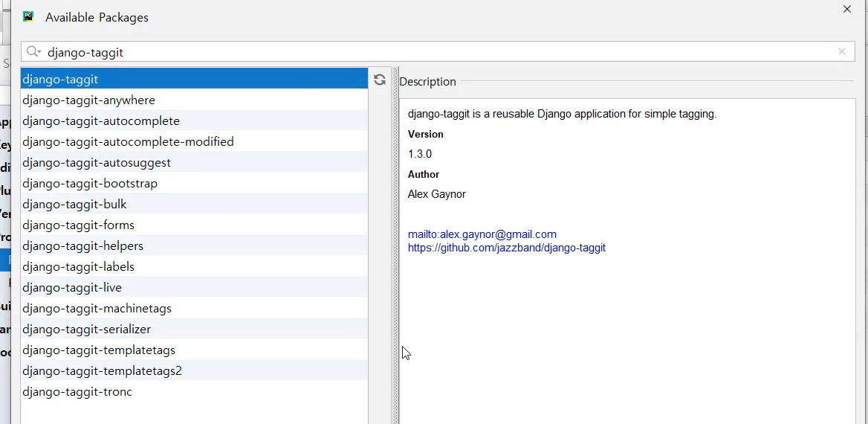The image size is (868, 424).
Task: Click the version value 1.3.0
Action: (x=420, y=154)
